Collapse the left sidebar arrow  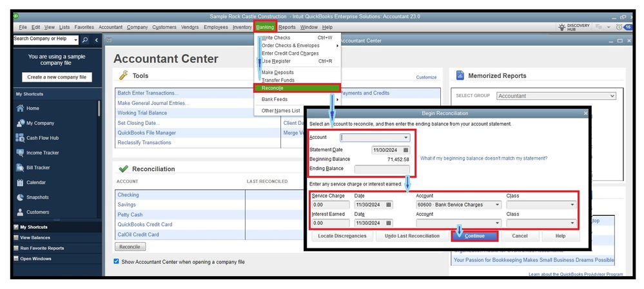97,40
